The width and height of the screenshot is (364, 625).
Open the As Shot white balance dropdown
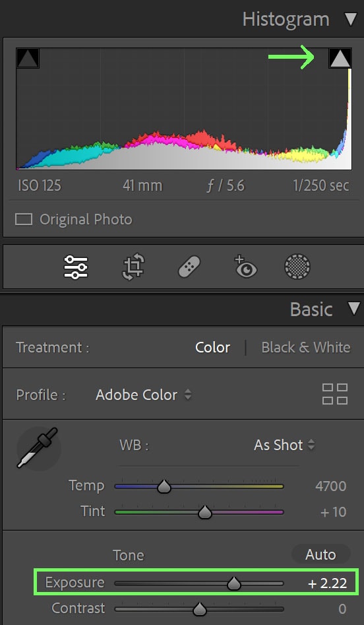(x=284, y=445)
